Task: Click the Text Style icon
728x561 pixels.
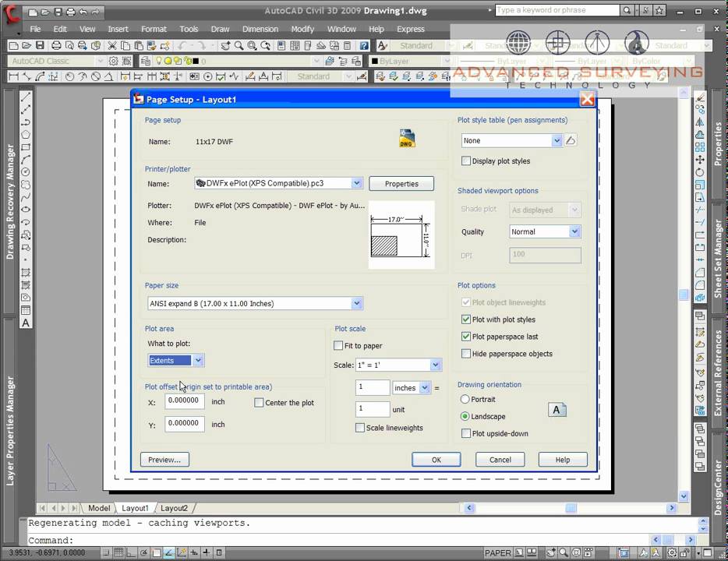Action: pos(383,45)
